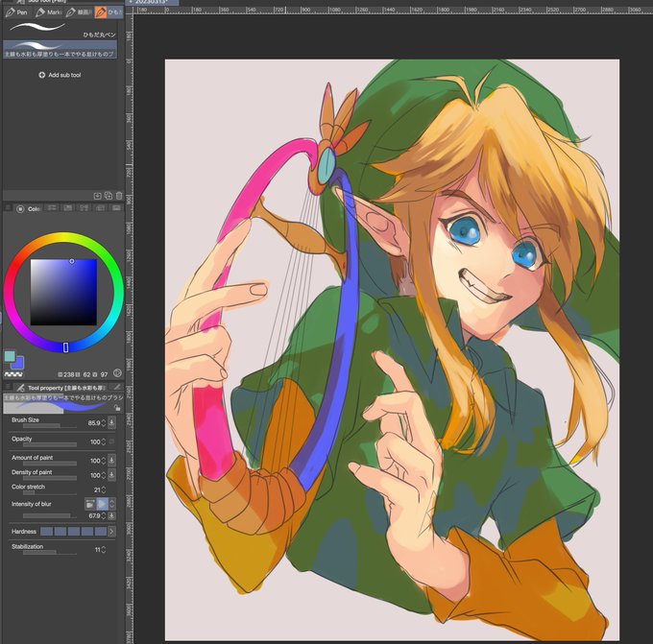The image size is (653, 644).
Task: Click the ruler origin corner box
Action: (x=129, y=11)
